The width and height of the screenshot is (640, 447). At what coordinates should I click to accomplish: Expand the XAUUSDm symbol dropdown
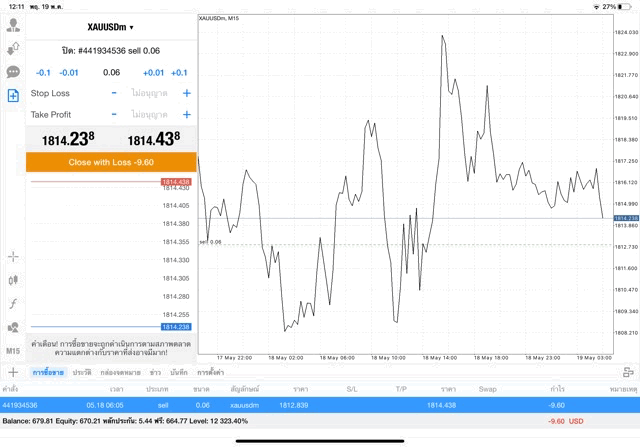(111, 27)
